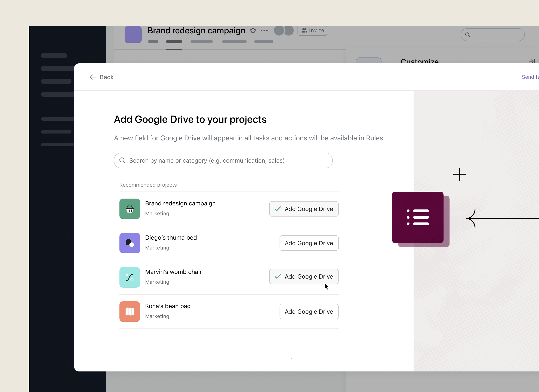Go back using the Back arrow
The image size is (539, 392).
(101, 77)
